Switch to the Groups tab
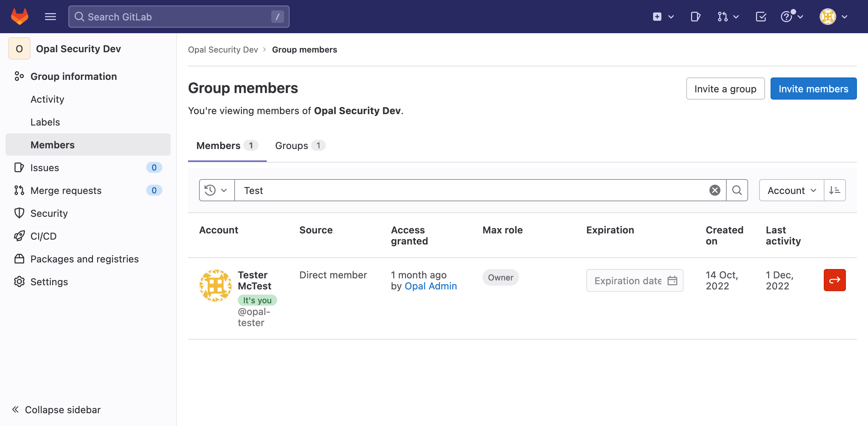 pos(299,146)
